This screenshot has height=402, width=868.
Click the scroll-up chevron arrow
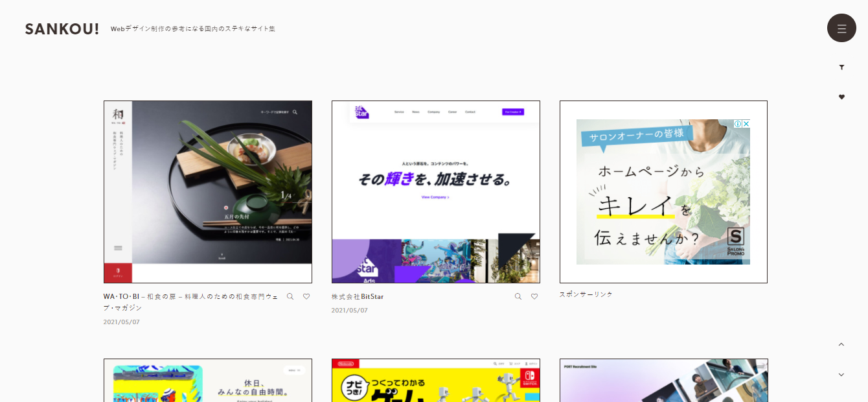[841, 344]
